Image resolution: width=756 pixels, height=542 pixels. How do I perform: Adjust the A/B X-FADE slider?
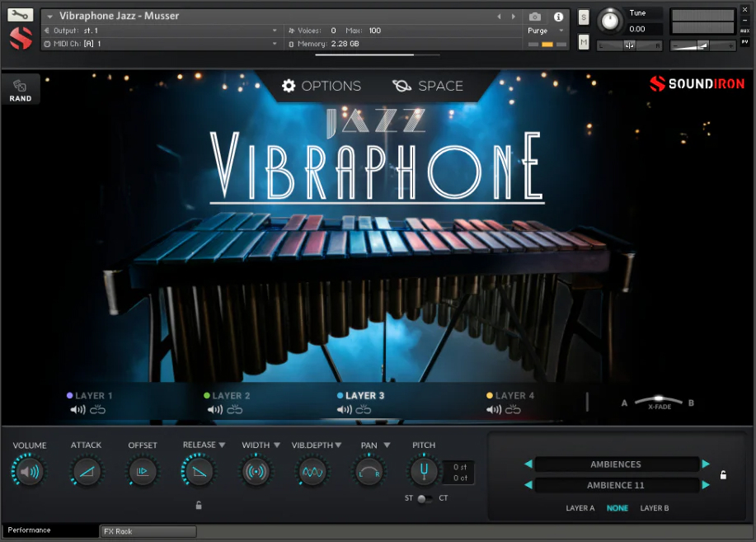658,400
